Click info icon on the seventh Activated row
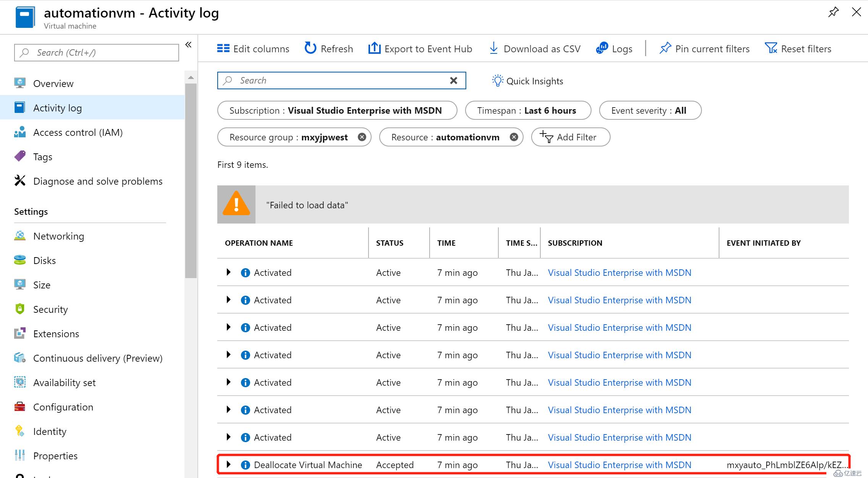This screenshot has height=478, width=868. pyautogui.click(x=246, y=438)
